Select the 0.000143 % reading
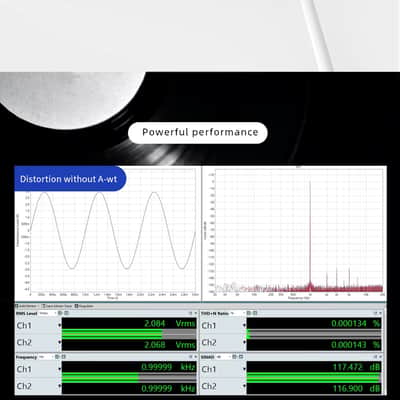Screen dimensions: 400x400 tap(356, 344)
